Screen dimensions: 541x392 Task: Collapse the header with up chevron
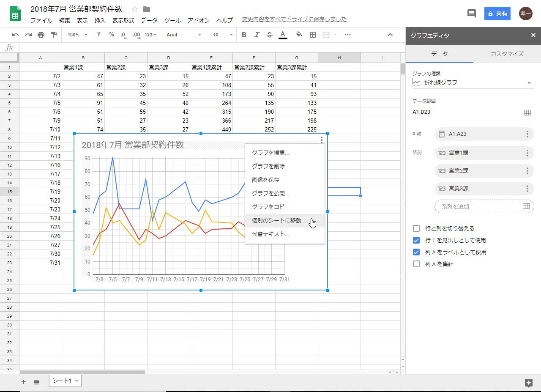390,35
